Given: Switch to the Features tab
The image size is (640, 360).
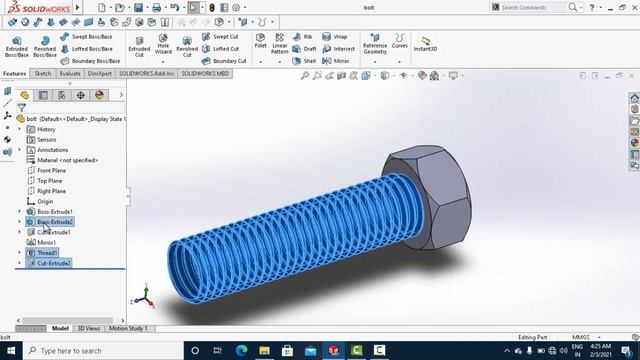Looking at the screenshot, I should tap(15, 73).
